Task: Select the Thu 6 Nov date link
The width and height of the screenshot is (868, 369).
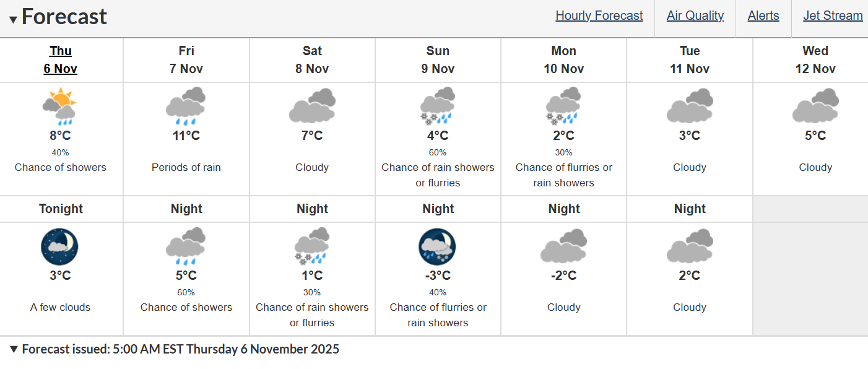Action: (x=61, y=59)
